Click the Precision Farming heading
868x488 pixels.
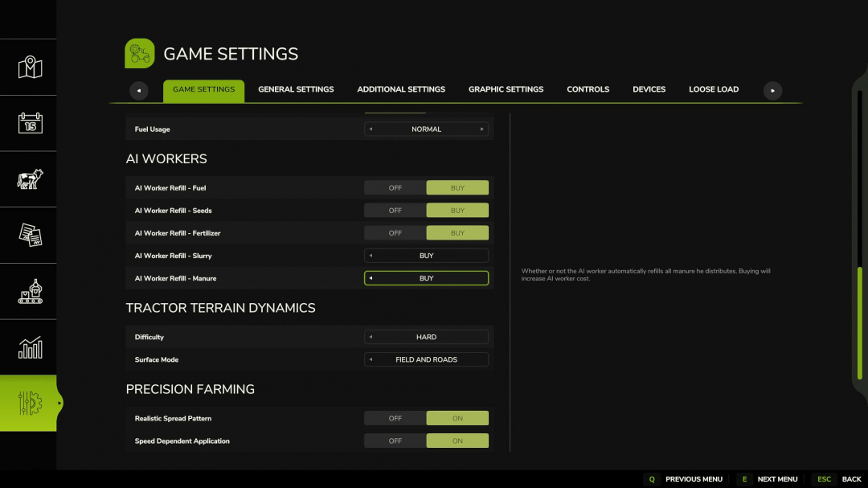[x=190, y=389]
